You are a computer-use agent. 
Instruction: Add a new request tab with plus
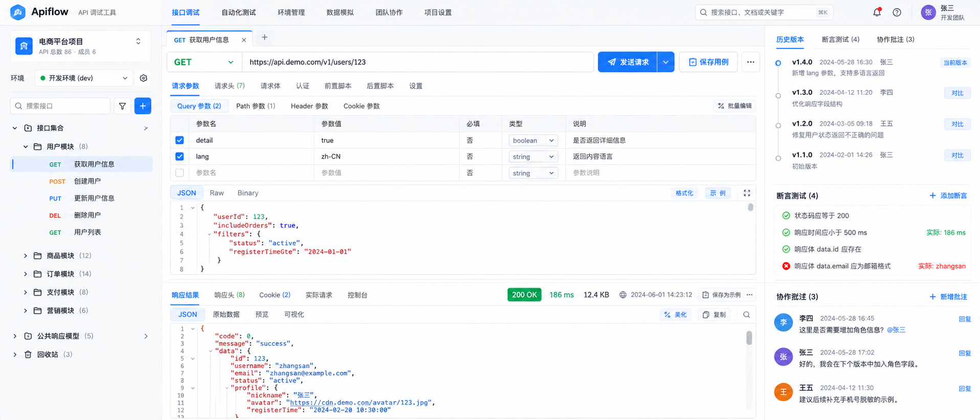click(264, 37)
